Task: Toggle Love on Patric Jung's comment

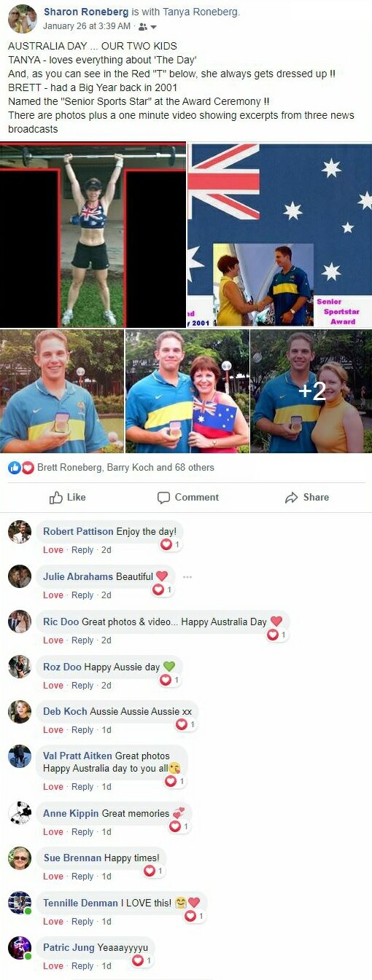Action: (x=53, y=966)
